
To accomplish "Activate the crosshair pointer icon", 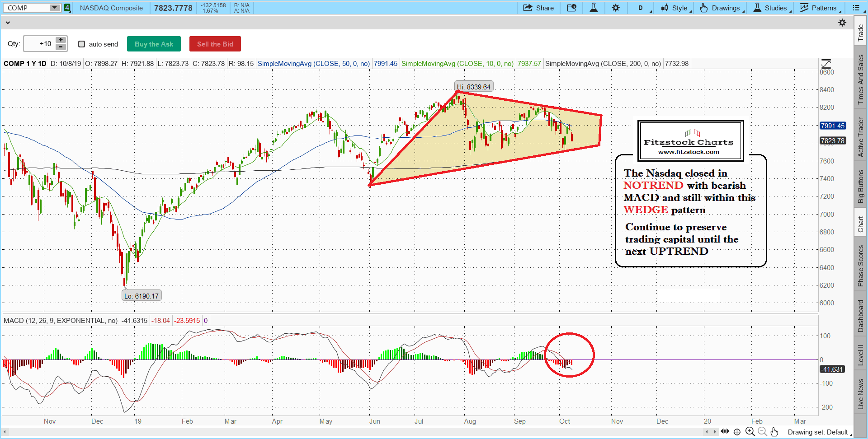I will click(737, 432).
